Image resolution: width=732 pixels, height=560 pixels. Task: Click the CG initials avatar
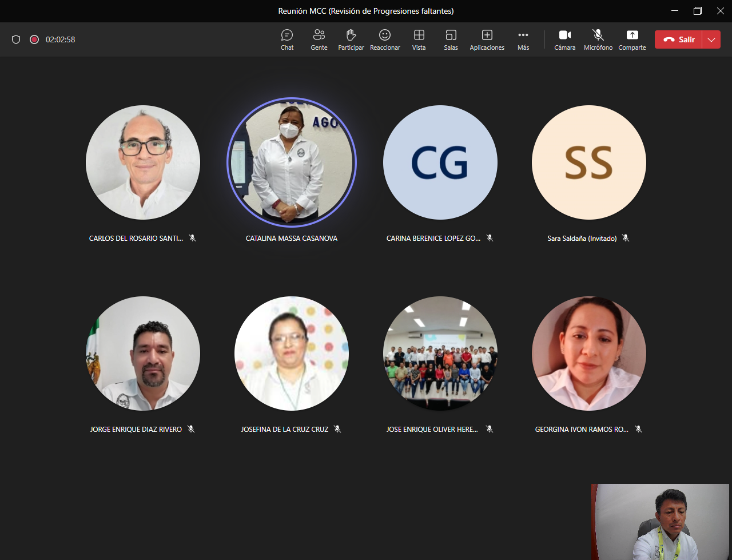pos(440,162)
